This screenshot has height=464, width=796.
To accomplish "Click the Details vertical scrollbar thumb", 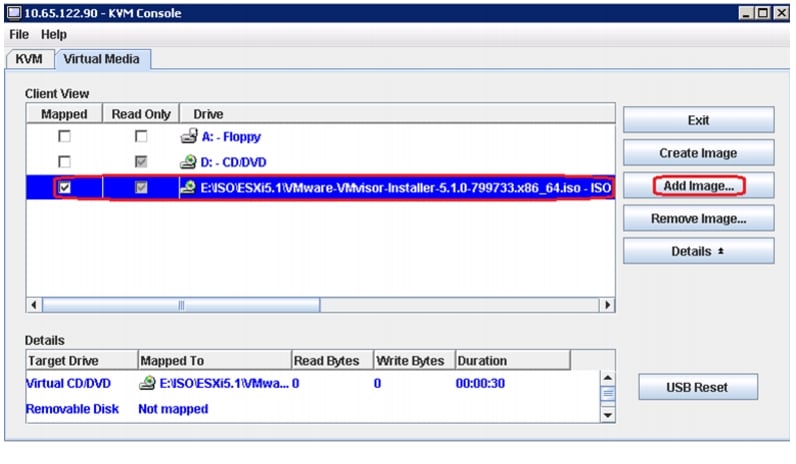I will (x=608, y=394).
